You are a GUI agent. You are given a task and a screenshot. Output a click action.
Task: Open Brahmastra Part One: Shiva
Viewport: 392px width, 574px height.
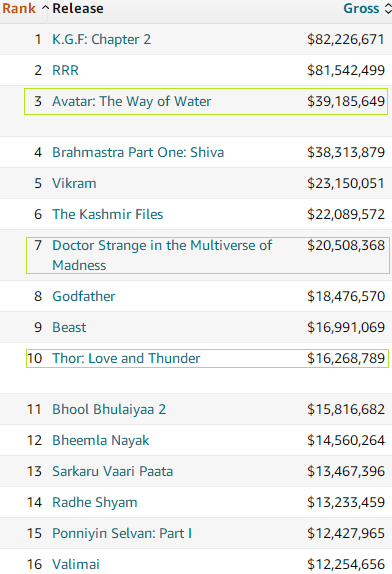[x=138, y=152]
